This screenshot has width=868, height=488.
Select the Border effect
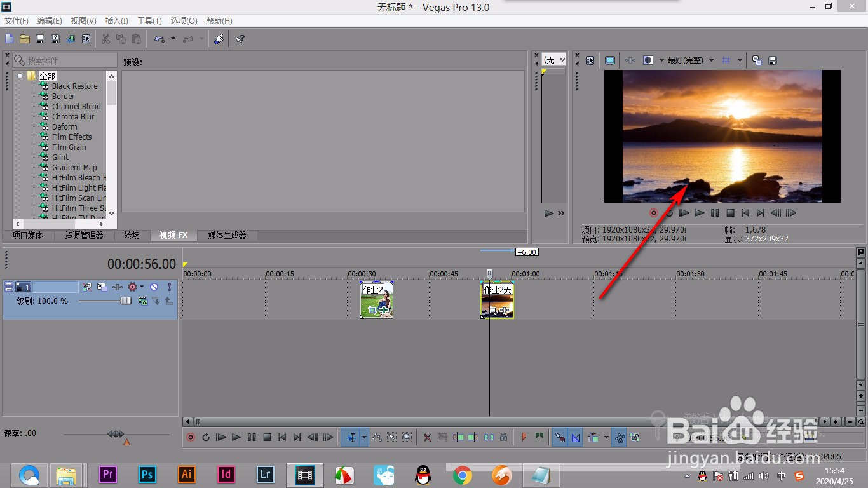tap(63, 96)
